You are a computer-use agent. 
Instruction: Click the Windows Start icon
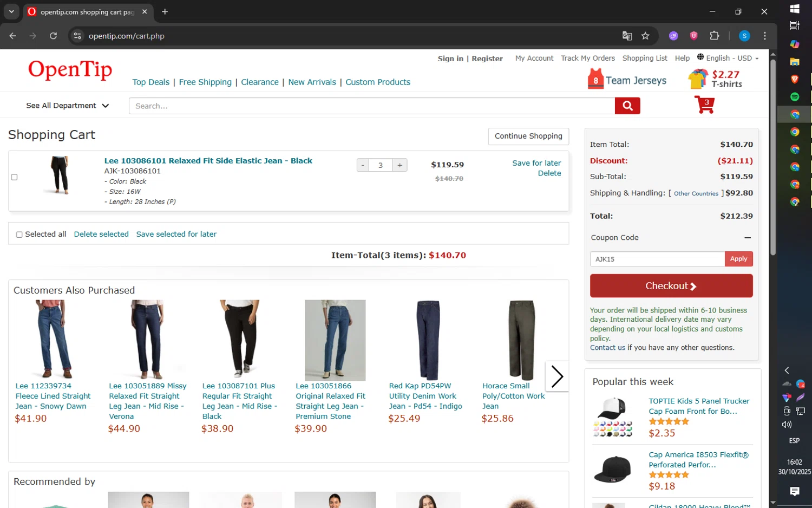(x=795, y=9)
